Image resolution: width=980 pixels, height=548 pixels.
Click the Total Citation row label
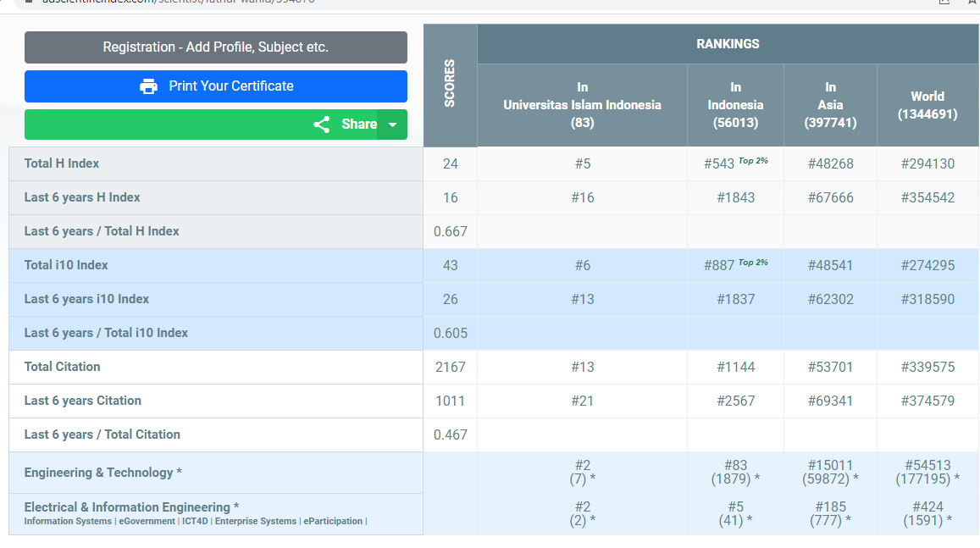pos(62,367)
